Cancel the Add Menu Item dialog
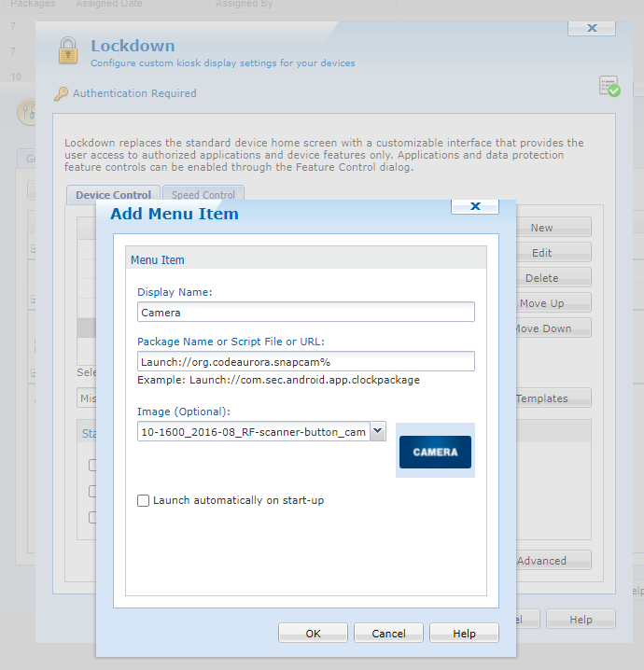The height and width of the screenshot is (670, 644). [x=388, y=634]
